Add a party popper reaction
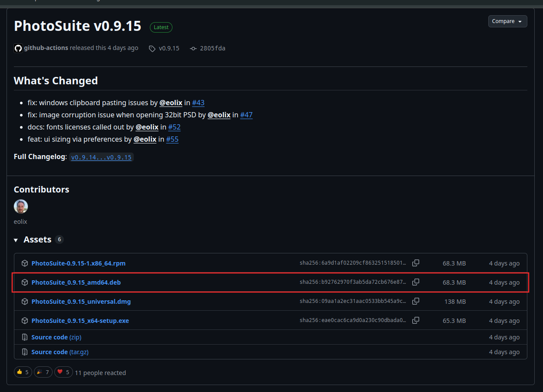 point(43,372)
